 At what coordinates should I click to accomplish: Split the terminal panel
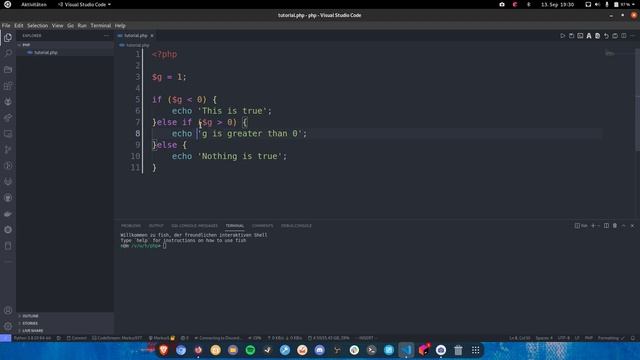[606, 226]
